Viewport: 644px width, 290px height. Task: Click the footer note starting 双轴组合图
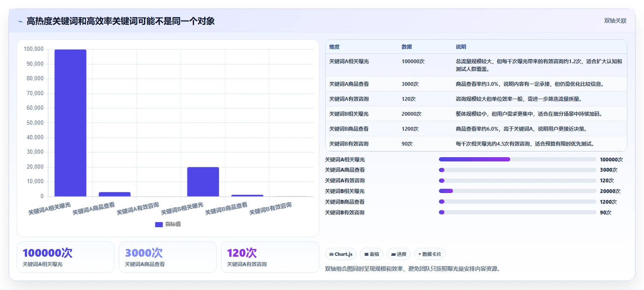pyautogui.click(x=412, y=269)
